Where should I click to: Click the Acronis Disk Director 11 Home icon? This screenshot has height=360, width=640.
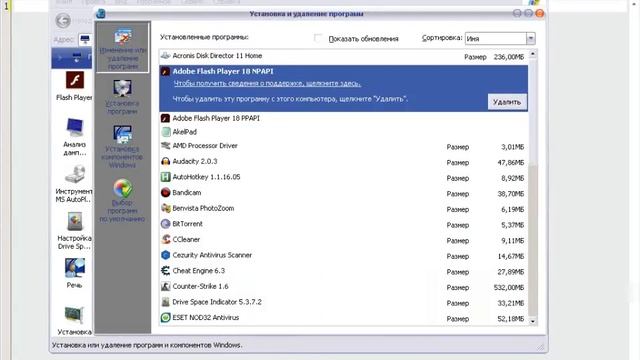[x=165, y=56]
